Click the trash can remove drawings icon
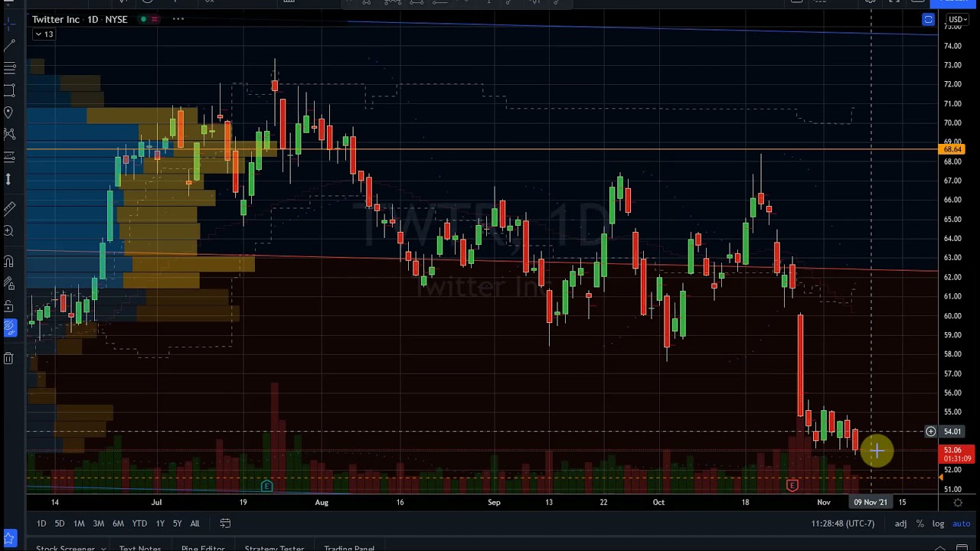 [9, 358]
